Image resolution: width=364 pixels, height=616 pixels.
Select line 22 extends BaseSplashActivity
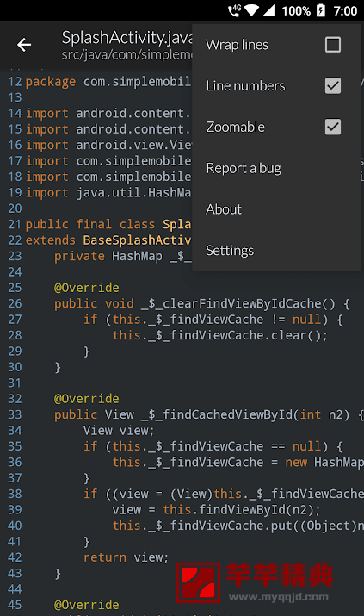click(x=108, y=240)
